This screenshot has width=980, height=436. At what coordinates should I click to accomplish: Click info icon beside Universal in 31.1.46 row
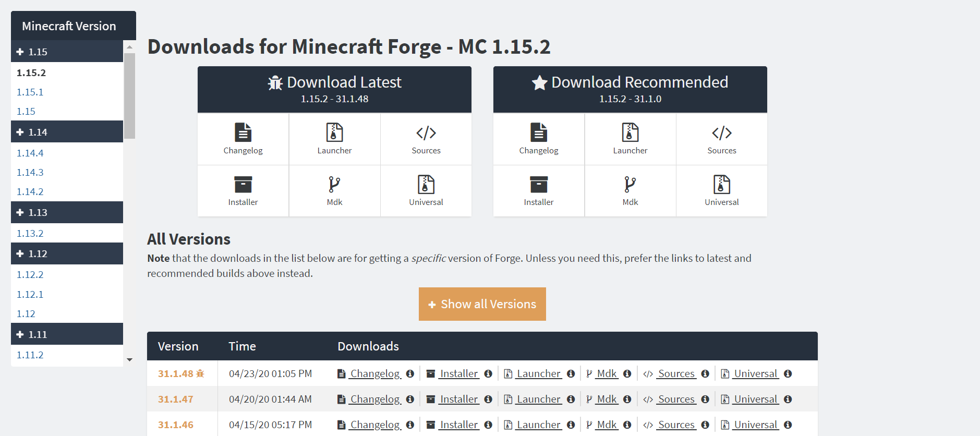[x=788, y=425]
